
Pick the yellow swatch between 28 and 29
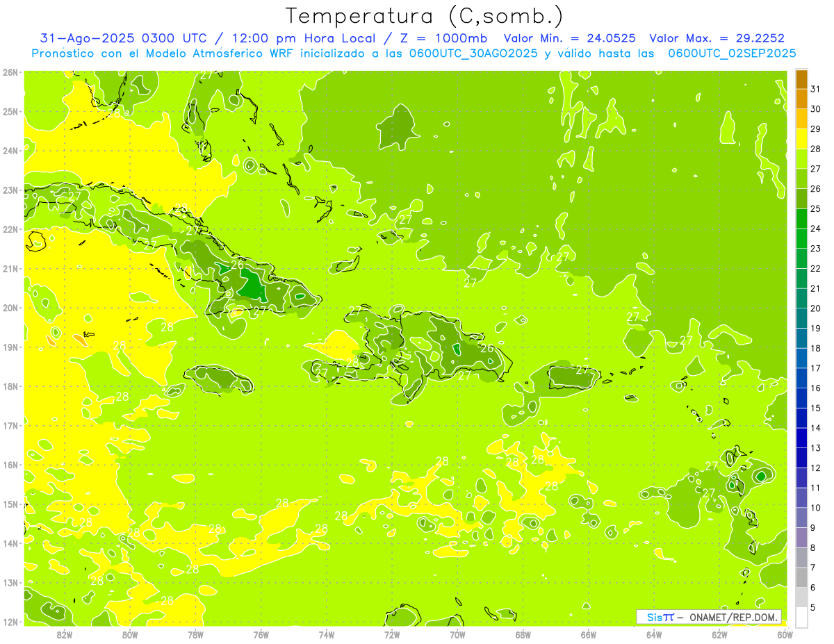(x=801, y=139)
